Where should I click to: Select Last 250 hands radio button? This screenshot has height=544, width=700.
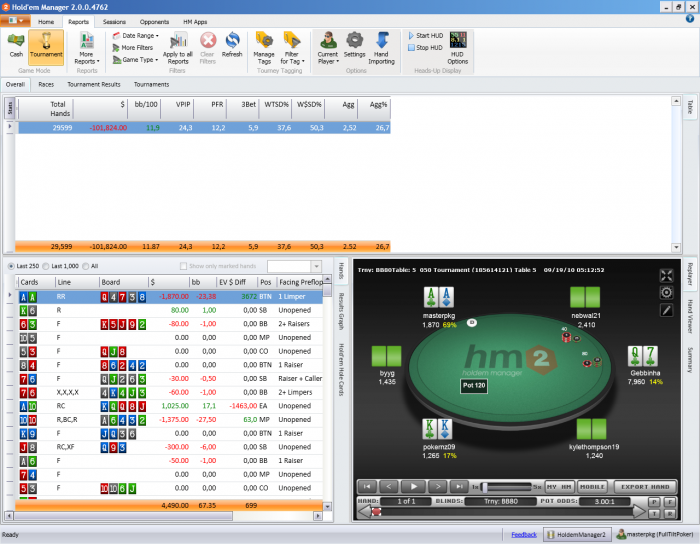11,266
